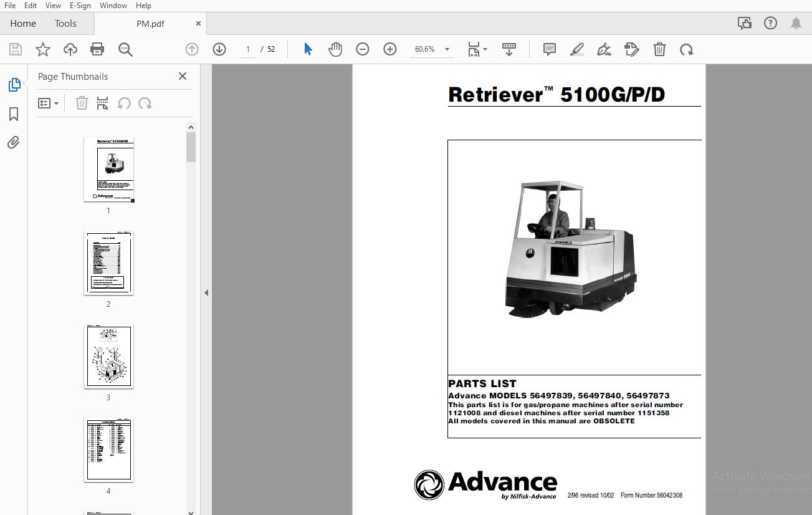Click the page number input field
812x515 pixels.
[248, 49]
